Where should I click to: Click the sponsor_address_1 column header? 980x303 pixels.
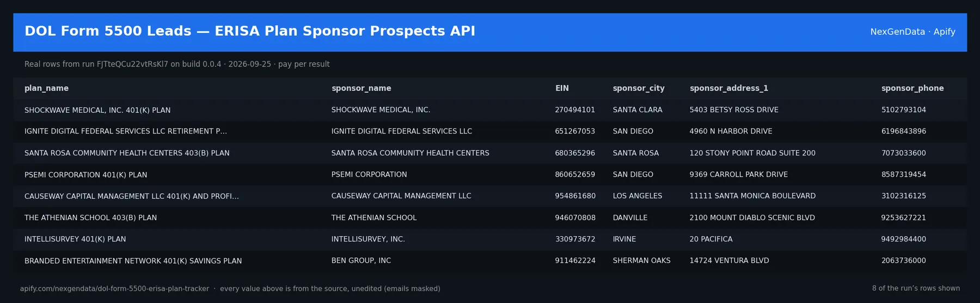point(729,88)
